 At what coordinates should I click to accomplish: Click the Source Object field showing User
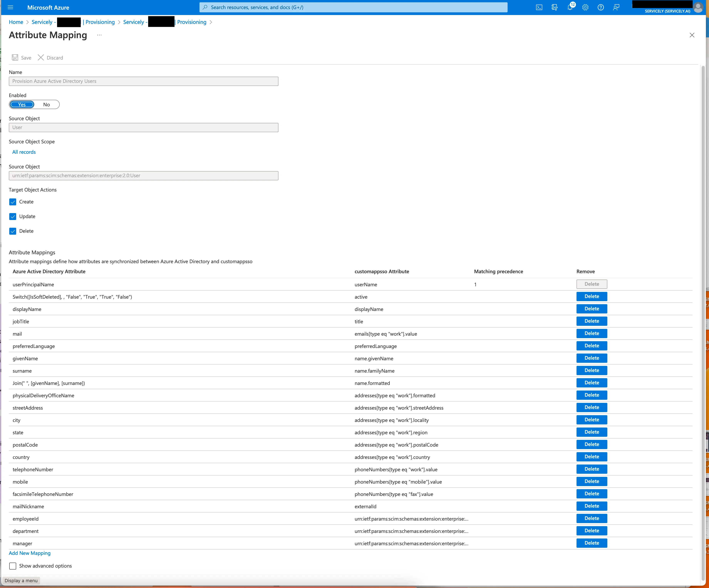[x=143, y=128]
